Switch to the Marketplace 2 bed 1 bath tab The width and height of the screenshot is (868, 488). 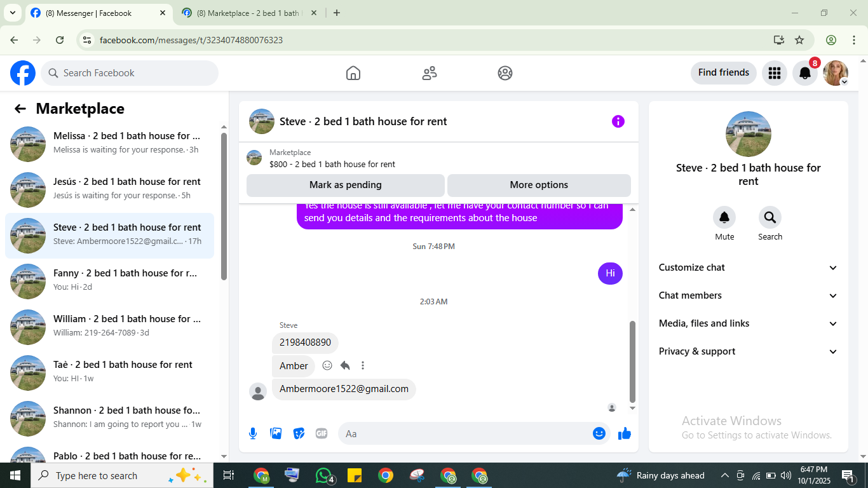tap(248, 13)
